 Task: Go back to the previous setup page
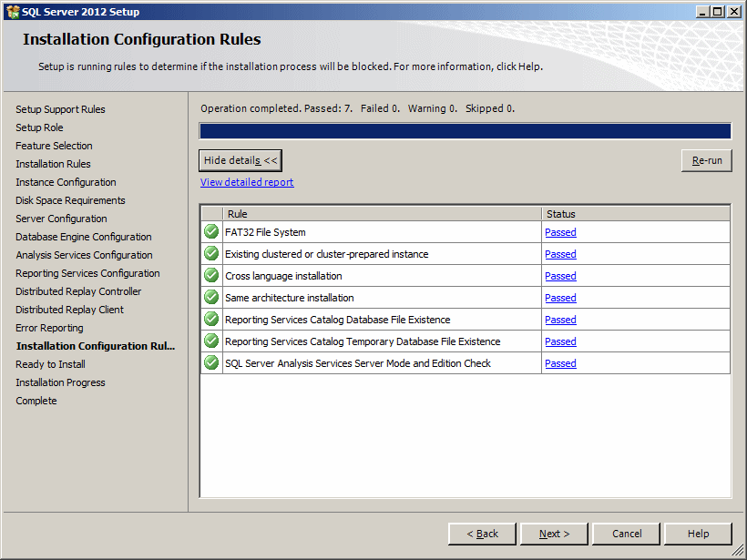[482, 534]
